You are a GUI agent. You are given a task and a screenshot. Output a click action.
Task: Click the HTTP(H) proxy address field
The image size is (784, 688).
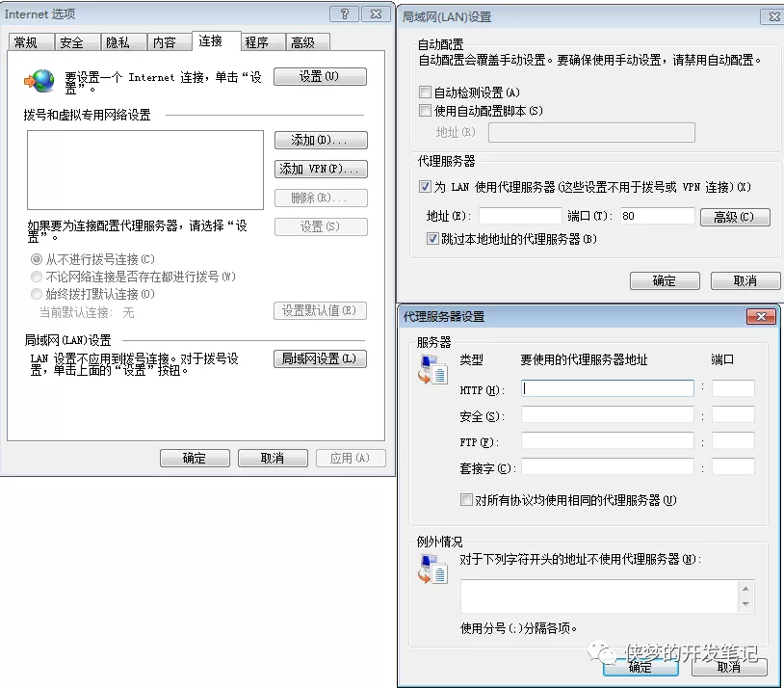[608, 388]
